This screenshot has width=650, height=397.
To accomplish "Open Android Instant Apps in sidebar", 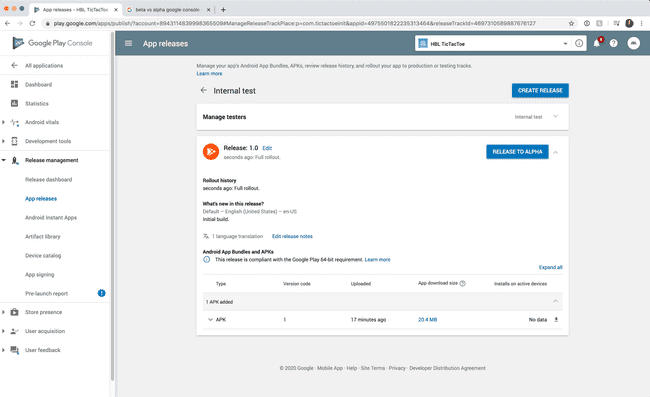I will 51,218.
